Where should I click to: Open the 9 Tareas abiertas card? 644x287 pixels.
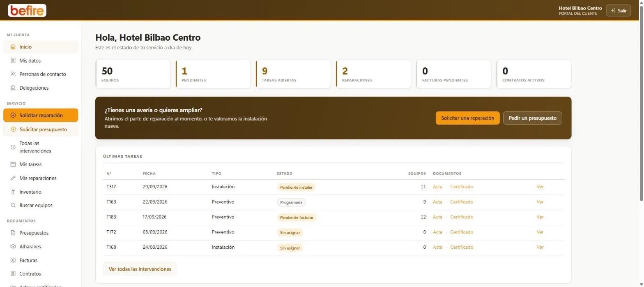pyautogui.click(x=293, y=74)
